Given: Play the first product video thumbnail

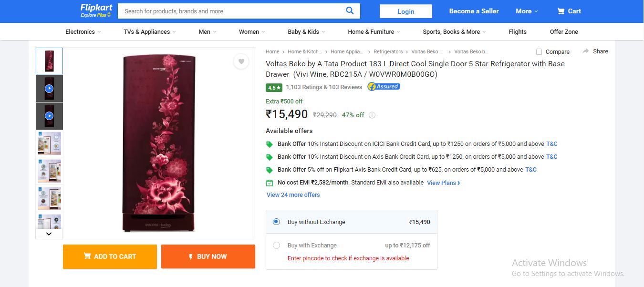Looking at the screenshot, I should coord(49,89).
